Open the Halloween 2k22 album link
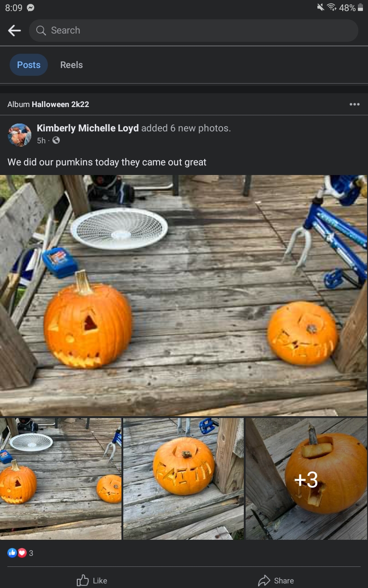Viewport: 368px width, 588px height. [x=60, y=104]
